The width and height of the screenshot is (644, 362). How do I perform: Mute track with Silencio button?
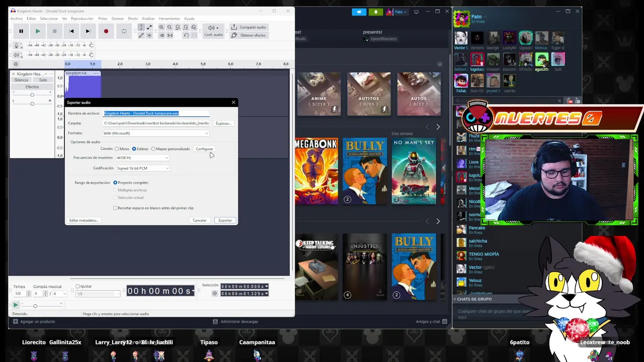tap(21, 80)
